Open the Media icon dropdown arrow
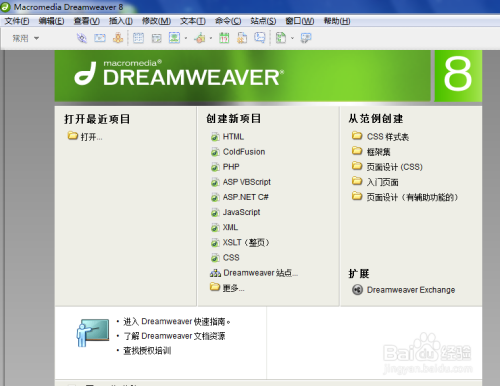The image size is (500, 386). [211, 38]
